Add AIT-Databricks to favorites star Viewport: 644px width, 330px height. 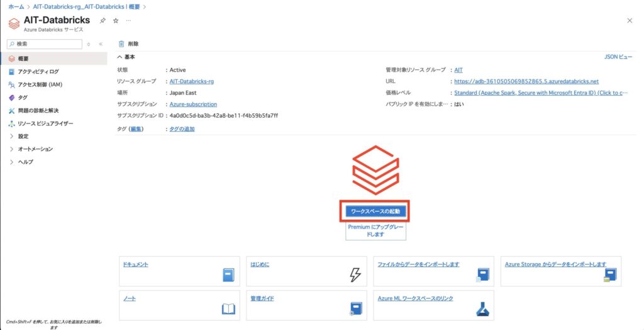pyautogui.click(x=116, y=21)
